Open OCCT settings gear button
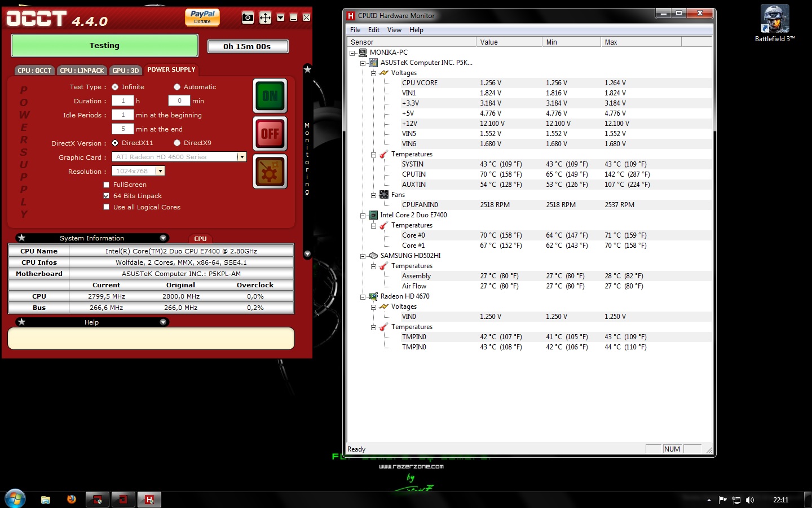 click(x=270, y=172)
